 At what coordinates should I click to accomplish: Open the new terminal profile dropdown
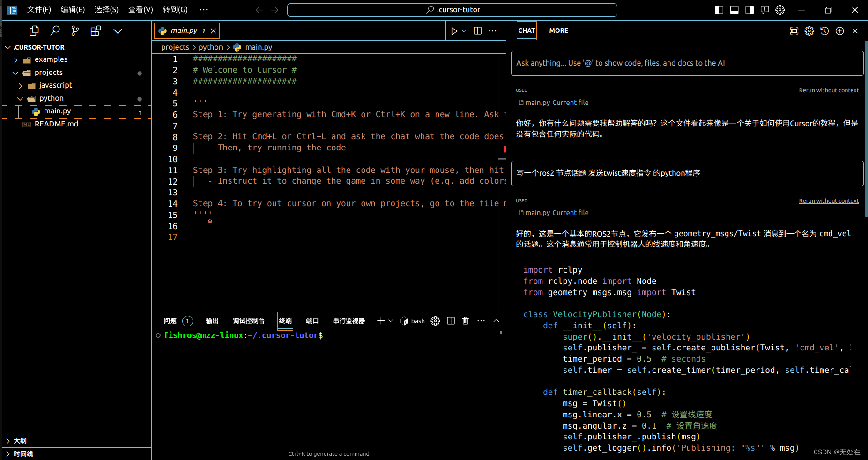pyautogui.click(x=391, y=321)
